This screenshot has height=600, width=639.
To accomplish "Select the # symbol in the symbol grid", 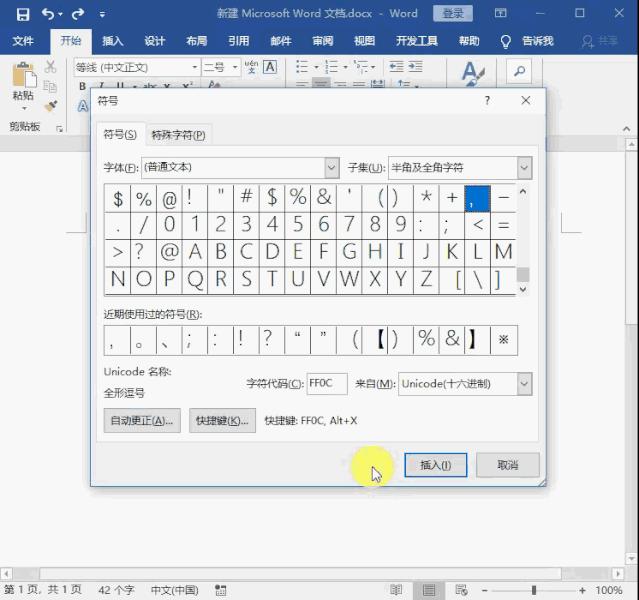I will point(246,198).
